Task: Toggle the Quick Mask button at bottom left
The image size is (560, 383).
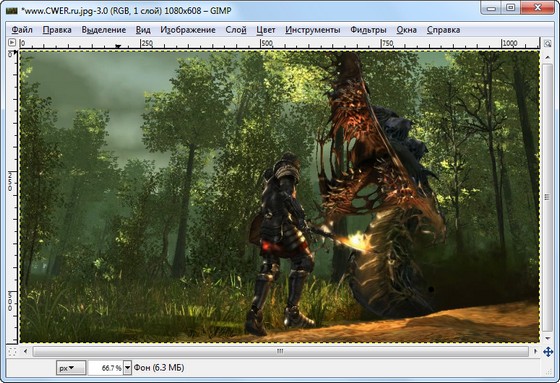Action: pyautogui.click(x=12, y=352)
